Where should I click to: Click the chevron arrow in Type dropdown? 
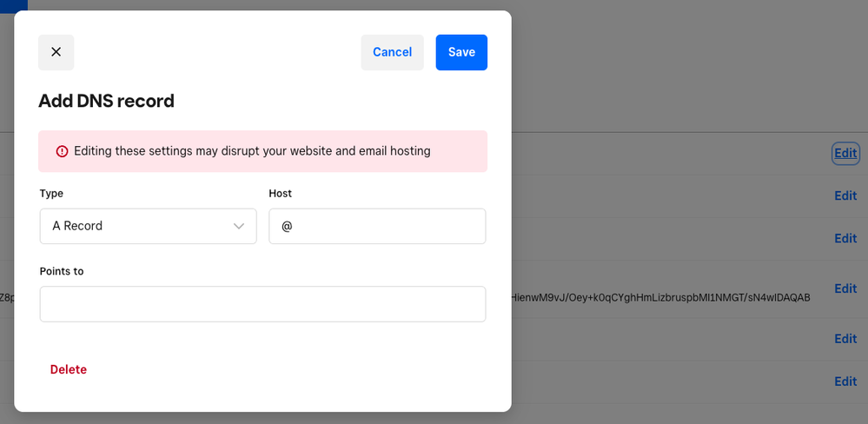239,226
